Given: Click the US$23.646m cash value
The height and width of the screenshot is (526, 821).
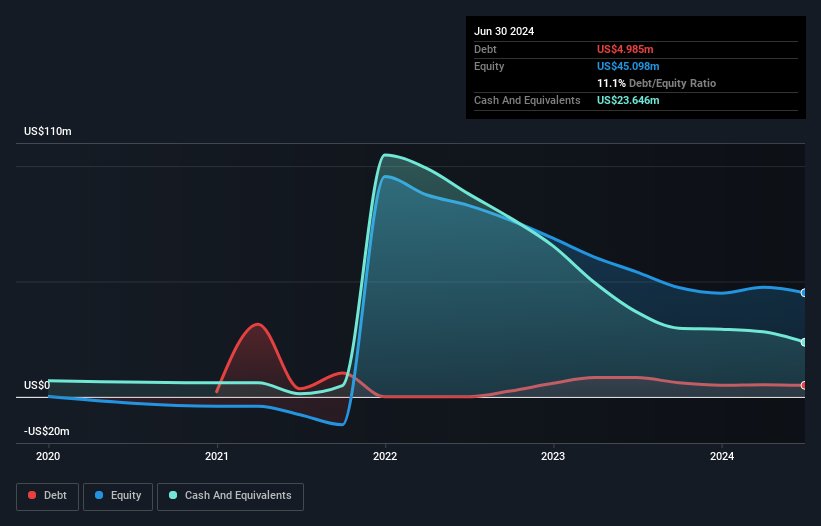Looking at the screenshot, I should click(x=628, y=100).
